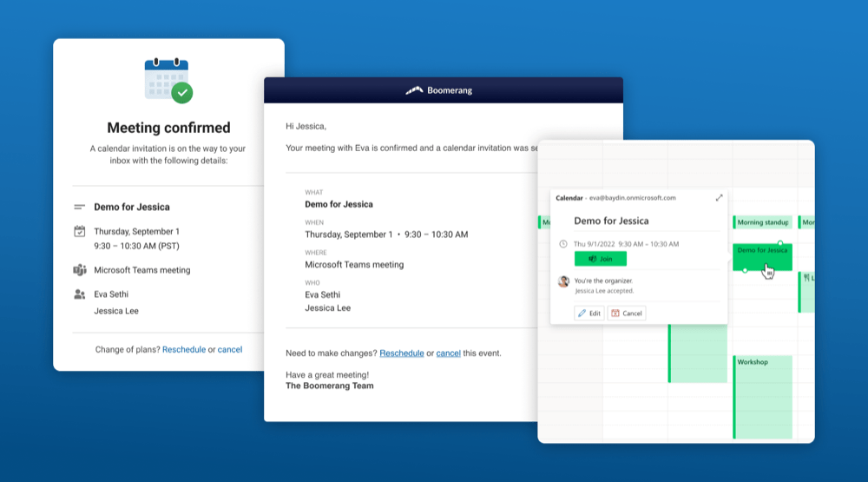Click Reschedule link in the confirmation card

[184, 350]
